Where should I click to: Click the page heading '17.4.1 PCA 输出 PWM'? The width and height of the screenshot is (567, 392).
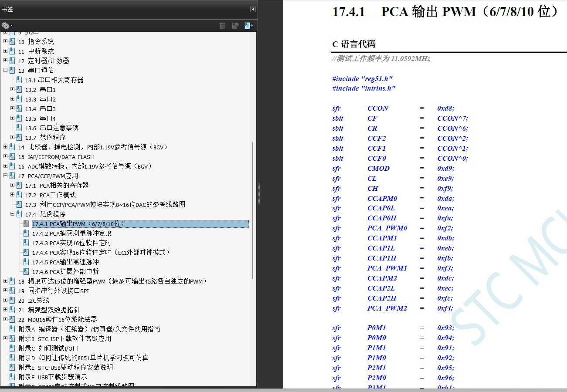(x=446, y=12)
